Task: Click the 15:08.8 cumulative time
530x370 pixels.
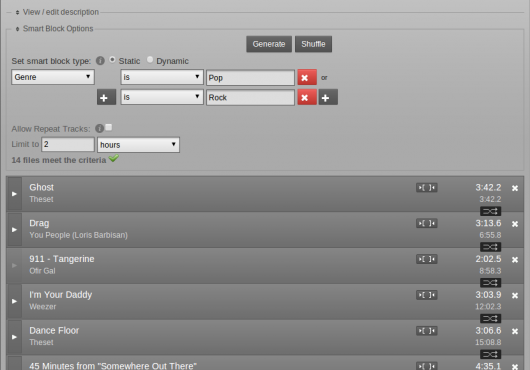Action: tap(488, 342)
